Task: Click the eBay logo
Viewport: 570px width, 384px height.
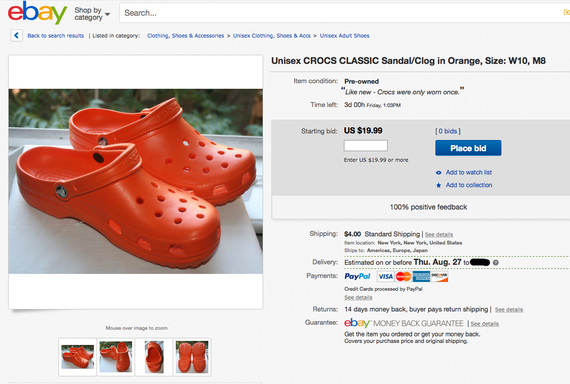Action: (x=37, y=13)
